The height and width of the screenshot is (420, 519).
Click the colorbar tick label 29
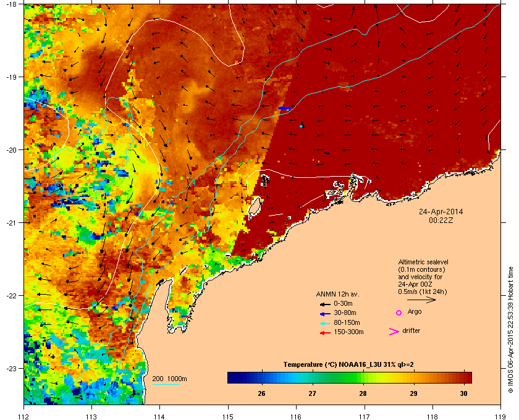click(x=413, y=393)
